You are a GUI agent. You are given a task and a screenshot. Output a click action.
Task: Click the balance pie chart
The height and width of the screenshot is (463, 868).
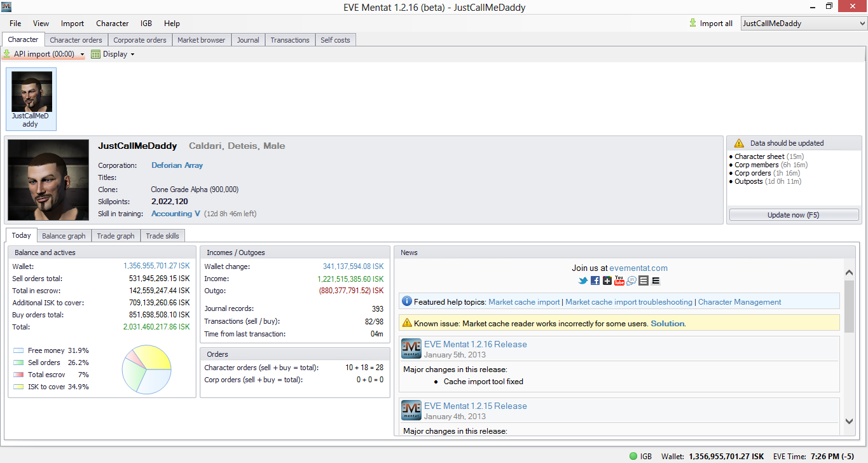147,370
